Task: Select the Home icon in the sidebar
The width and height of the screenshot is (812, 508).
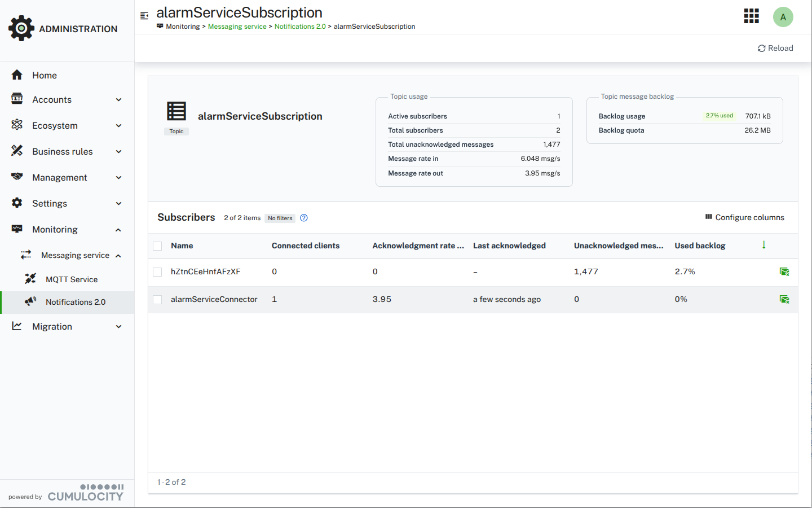Action: pyautogui.click(x=16, y=75)
